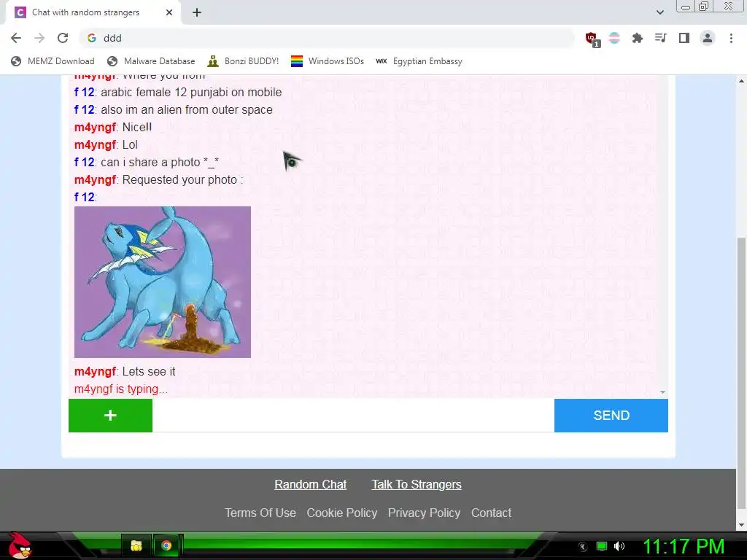Open the Privacy Policy link

coord(424,513)
